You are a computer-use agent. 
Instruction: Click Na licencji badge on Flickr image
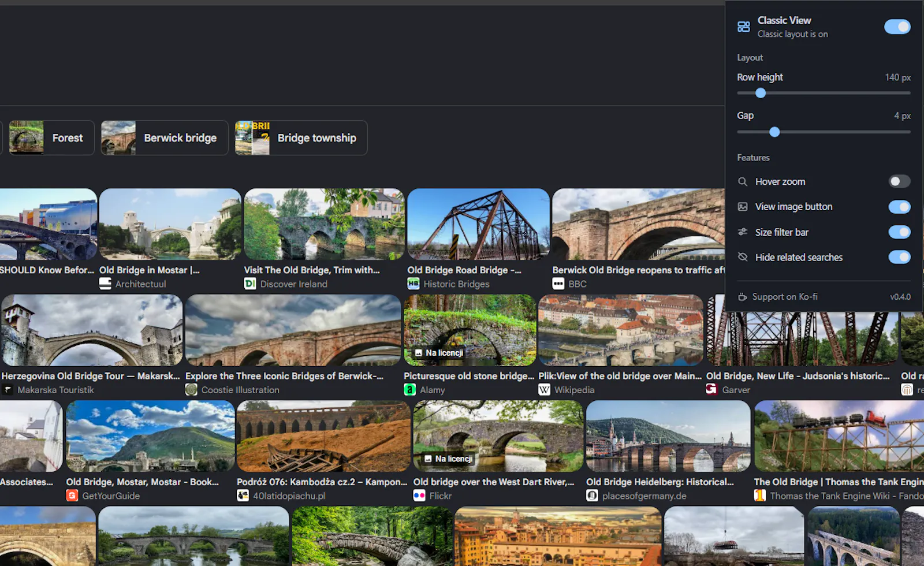coord(448,459)
